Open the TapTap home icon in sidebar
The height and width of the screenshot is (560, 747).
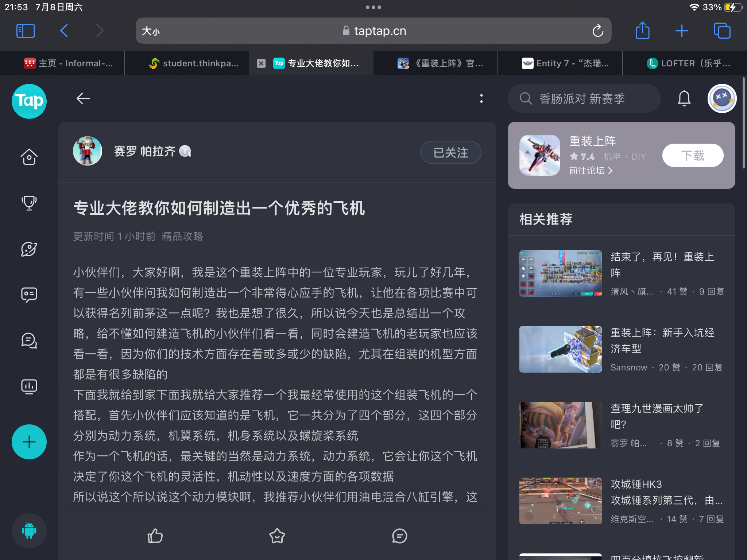(x=29, y=157)
